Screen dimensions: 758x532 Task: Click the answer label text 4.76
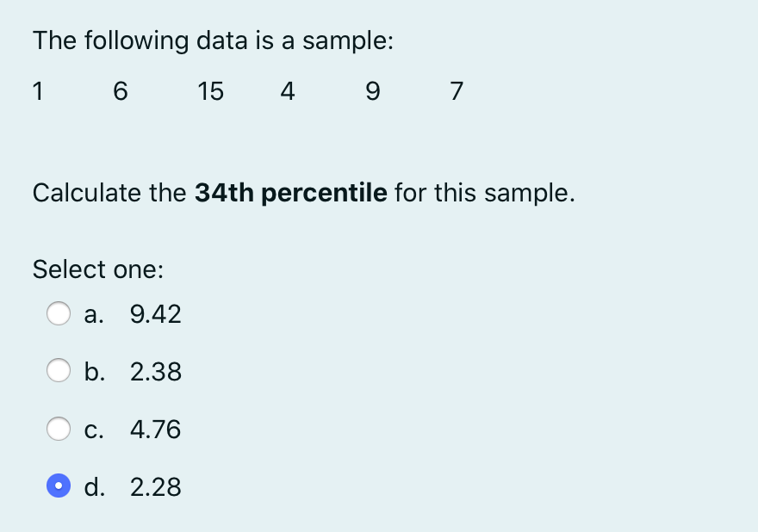pos(155,430)
